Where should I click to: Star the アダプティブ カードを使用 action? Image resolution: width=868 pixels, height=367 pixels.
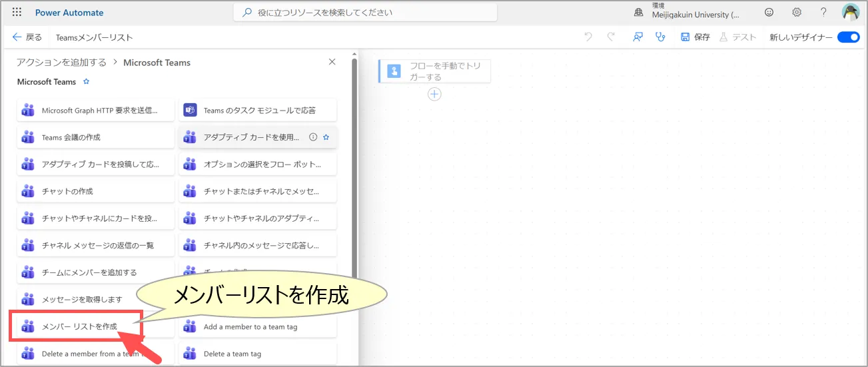(326, 137)
